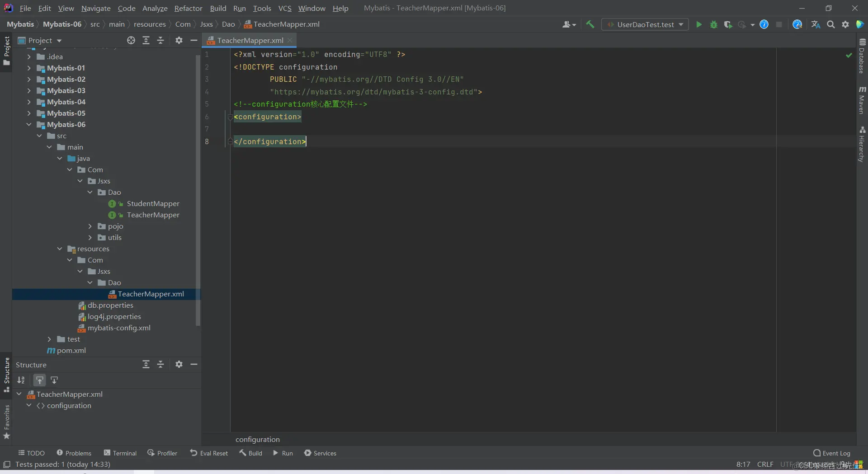
Task: Open the Translate icon in the toolbar
Action: click(816, 24)
